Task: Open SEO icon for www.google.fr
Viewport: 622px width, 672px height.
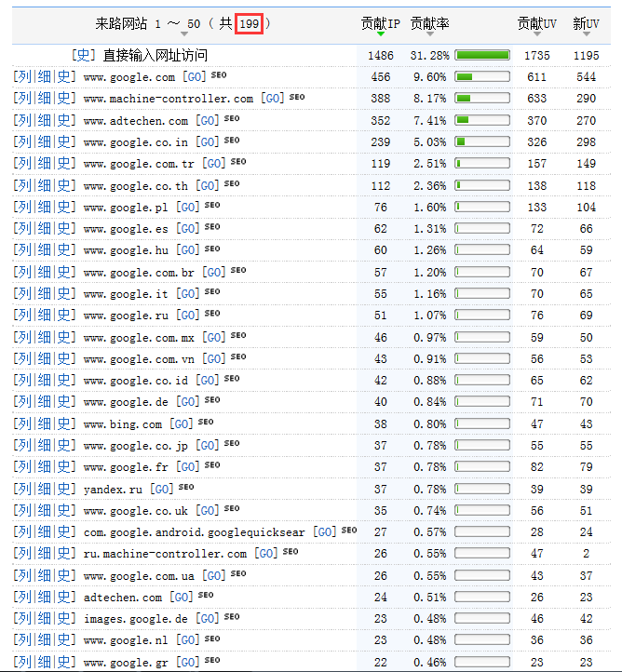Action: 212,465
